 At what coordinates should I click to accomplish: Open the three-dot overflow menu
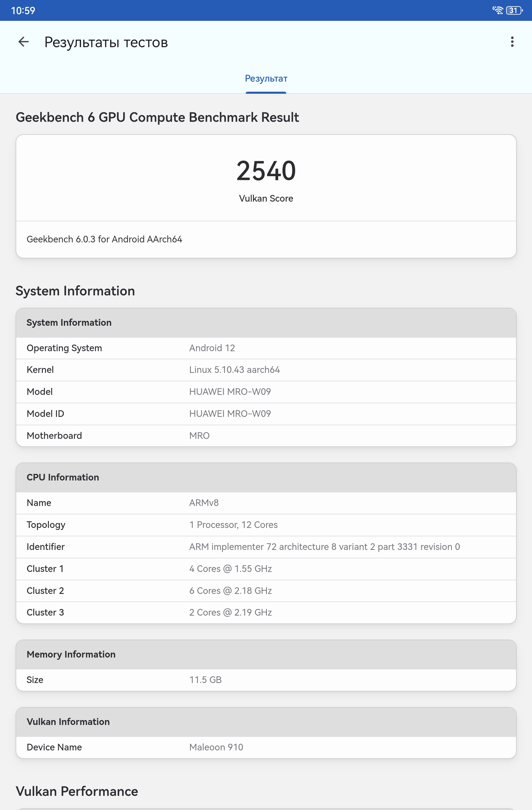click(512, 42)
